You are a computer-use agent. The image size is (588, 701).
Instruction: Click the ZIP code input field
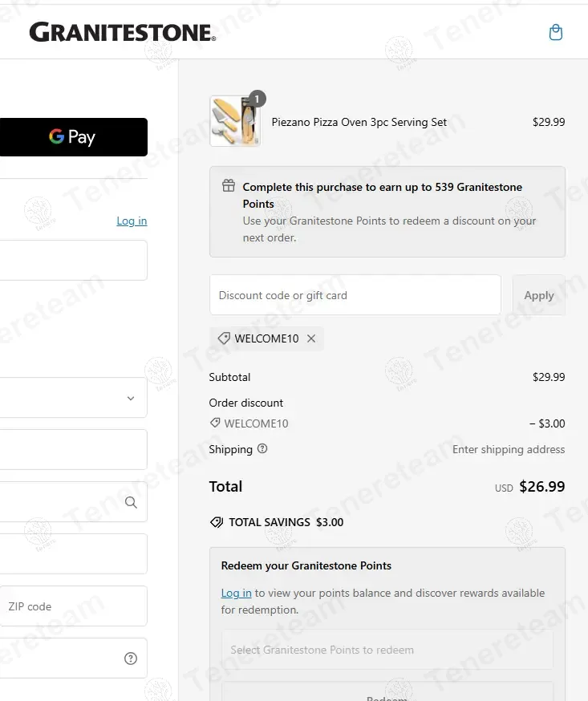pyautogui.click(x=73, y=606)
